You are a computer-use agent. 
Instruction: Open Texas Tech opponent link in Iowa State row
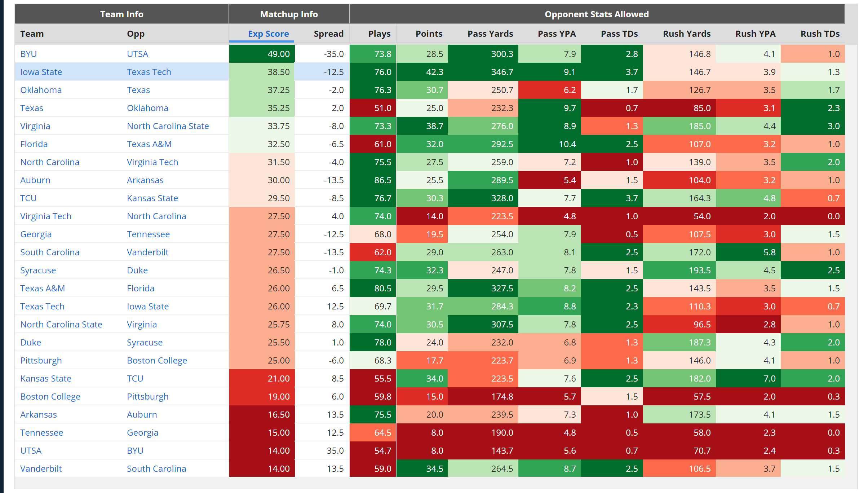click(x=149, y=72)
